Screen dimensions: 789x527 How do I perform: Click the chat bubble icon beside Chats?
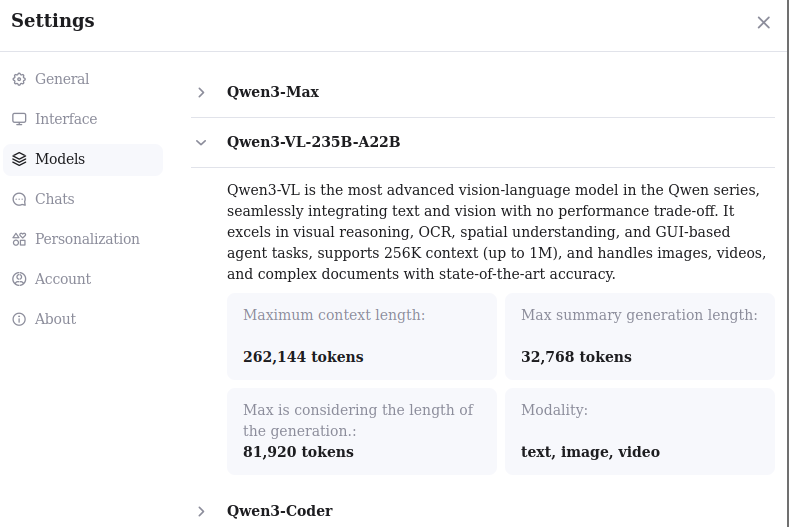click(19, 199)
